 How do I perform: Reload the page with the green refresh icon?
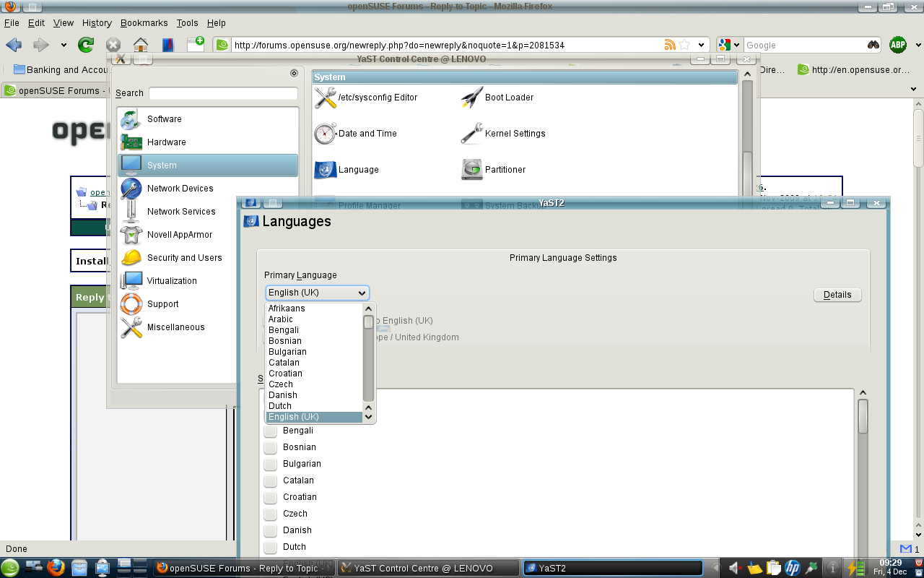coord(86,45)
